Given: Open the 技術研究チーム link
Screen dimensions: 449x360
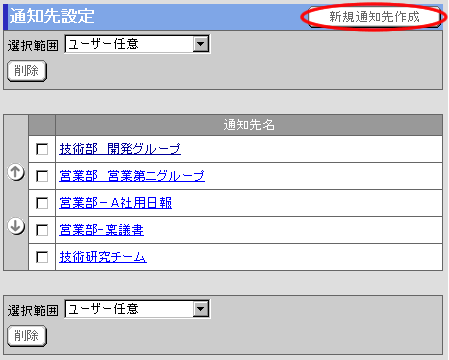Looking at the screenshot, I should (103, 257).
